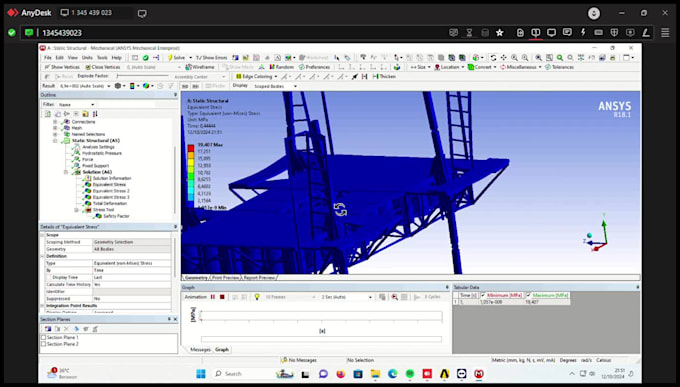The image size is (680, 387).
Task: Toggle Section Plane 2 checkbox
Action: (x=43, y=344)
